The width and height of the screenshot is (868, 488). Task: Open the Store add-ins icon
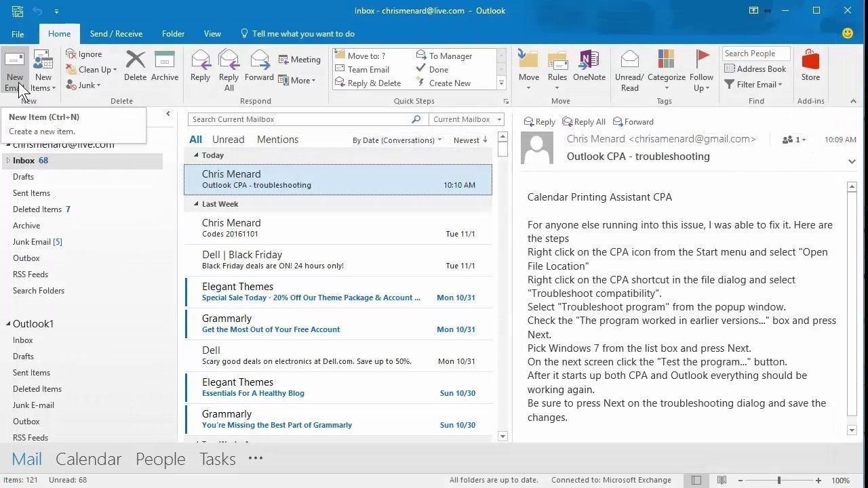coord(810,60)
